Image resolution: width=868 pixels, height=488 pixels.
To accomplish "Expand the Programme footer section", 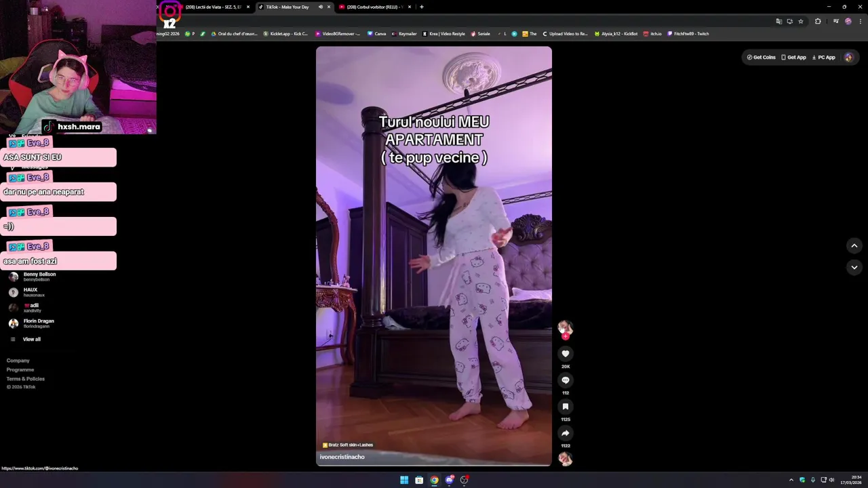I will click(x=20, y=369).
